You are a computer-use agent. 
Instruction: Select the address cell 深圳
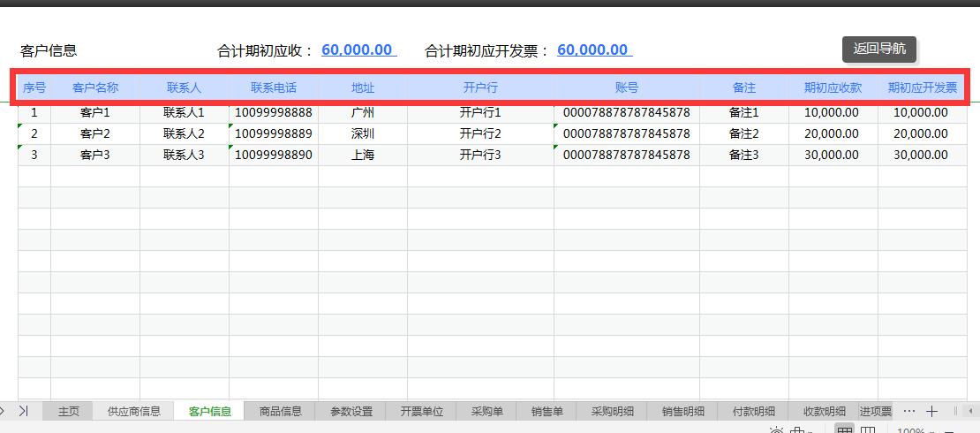[363, 134]
